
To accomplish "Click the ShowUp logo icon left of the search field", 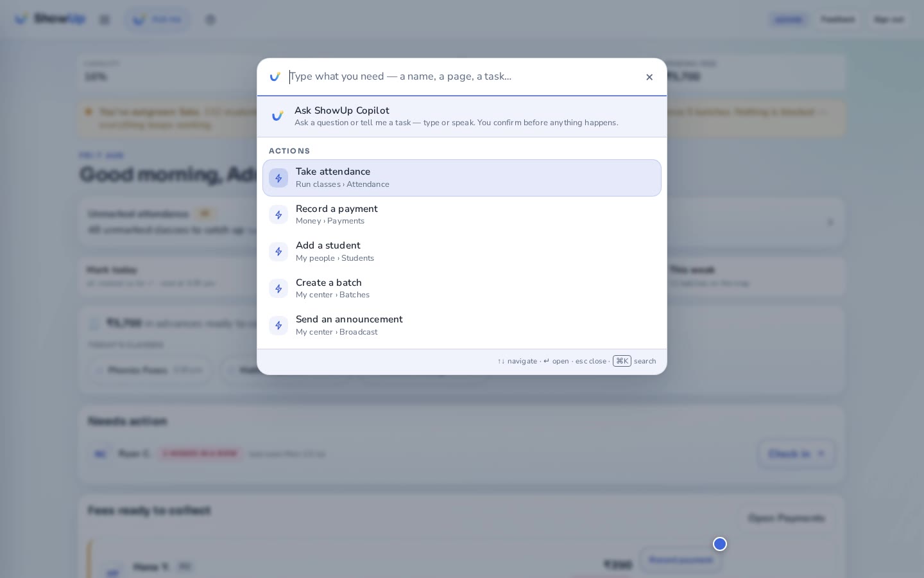I will (275, 76).
